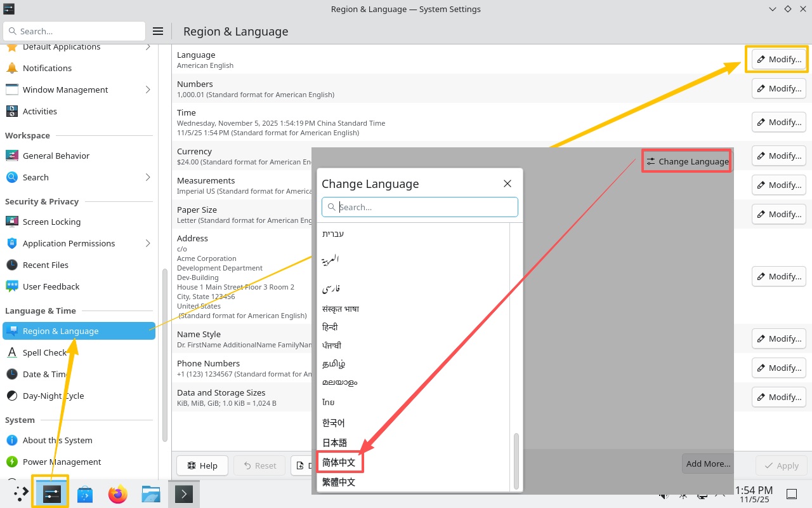The height and width of the screenshot is (508, 812).
Task: Open the Dolphin file manager in taskbar
Action: pos(150,494)
